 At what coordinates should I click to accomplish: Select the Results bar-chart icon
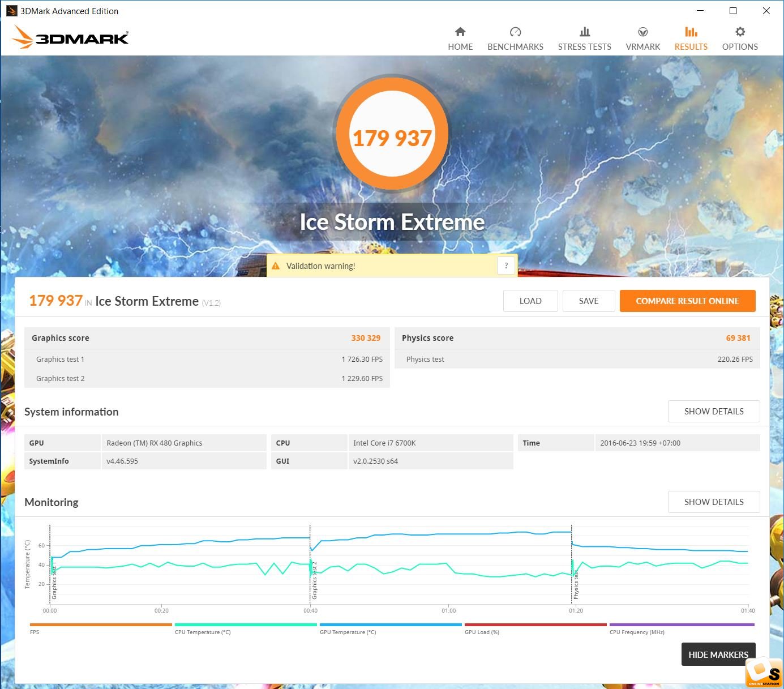[x=691, y=32]
